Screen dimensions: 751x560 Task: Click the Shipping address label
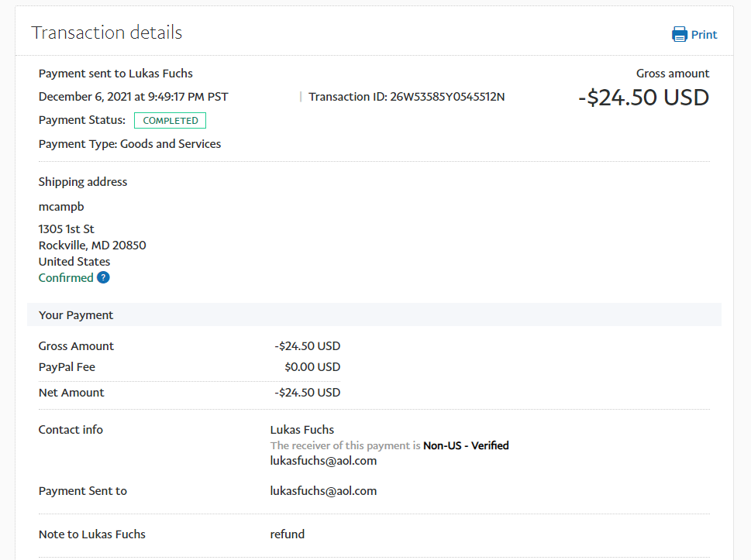[83, 182]
